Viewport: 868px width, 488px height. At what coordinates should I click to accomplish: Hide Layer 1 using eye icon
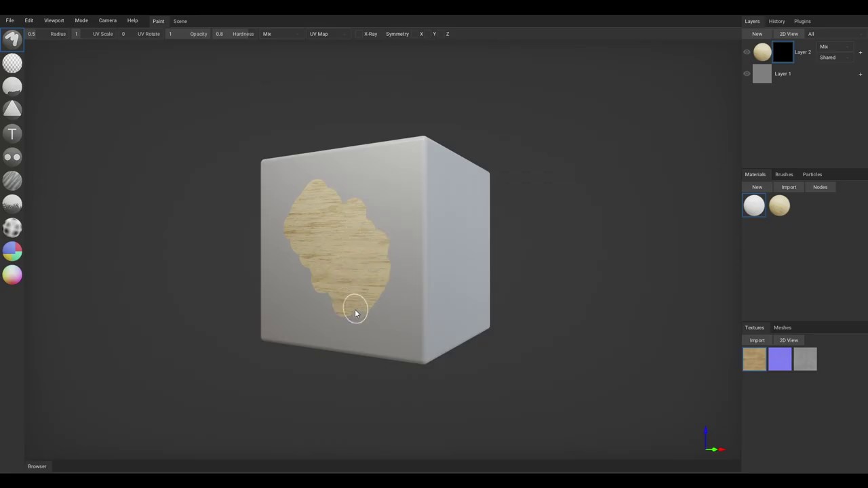747,74
